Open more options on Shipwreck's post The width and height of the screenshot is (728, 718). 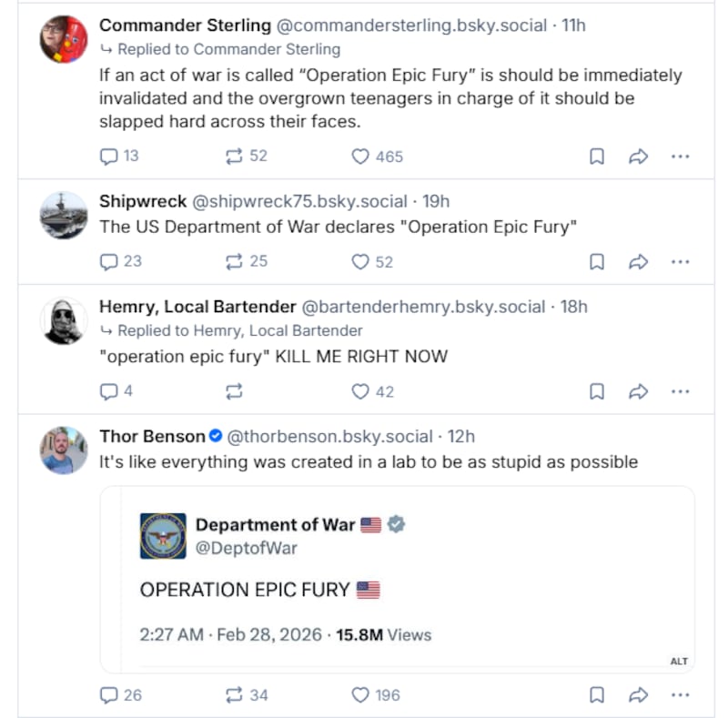coord(681,261)
